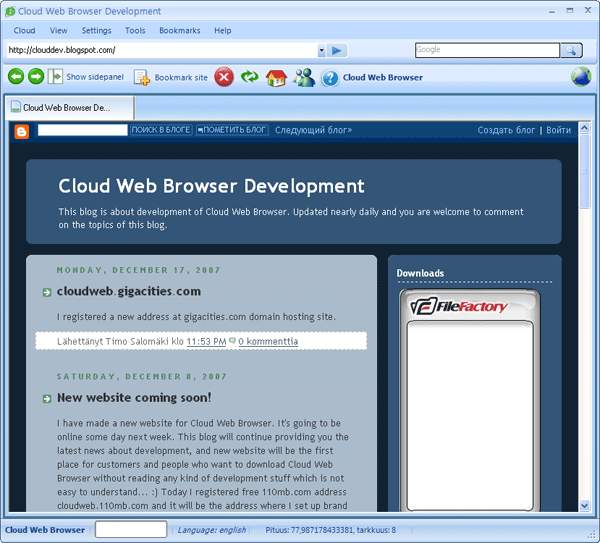Image resolution: width=600 pixels, height=543 pixels.
Task: Click arrow icon beside cloudweb.gigacities.com post
Action: [47, 293]
